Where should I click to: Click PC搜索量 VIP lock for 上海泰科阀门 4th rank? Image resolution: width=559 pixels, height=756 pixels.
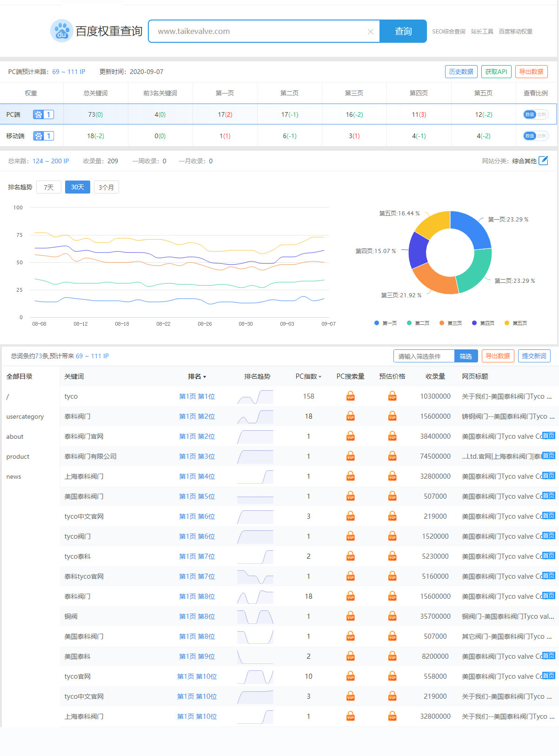point(351,476)
